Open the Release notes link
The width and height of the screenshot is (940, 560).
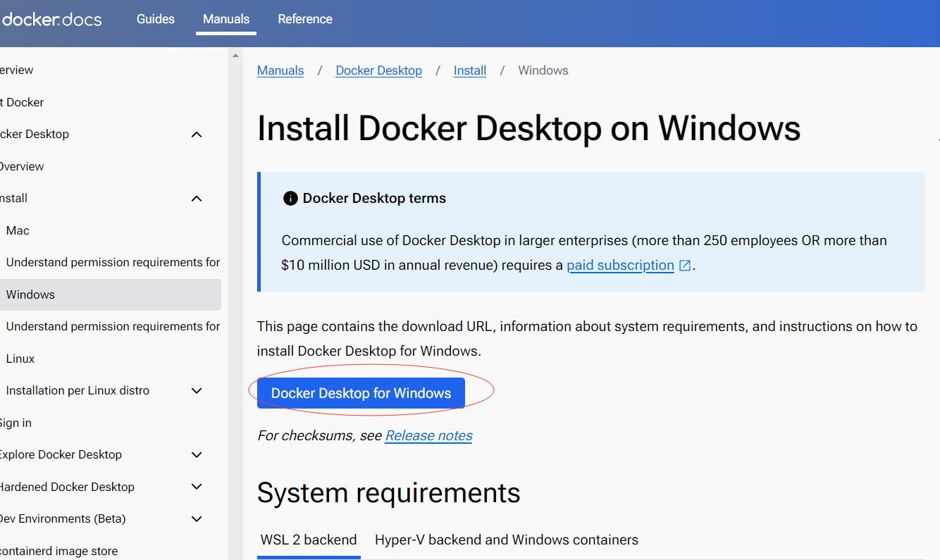tap(428, 436)
